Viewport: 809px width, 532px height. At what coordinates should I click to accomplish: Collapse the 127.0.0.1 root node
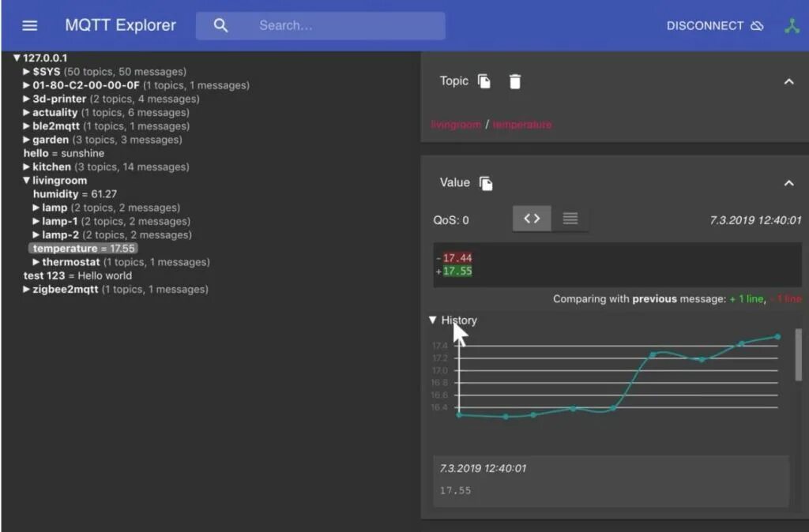click(17, 58)
